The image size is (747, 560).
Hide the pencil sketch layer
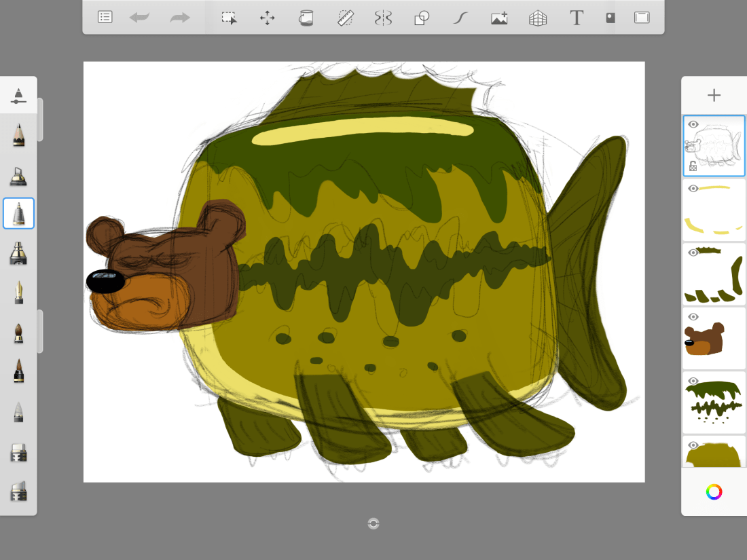pyautogui.click(x=693, y=125)
